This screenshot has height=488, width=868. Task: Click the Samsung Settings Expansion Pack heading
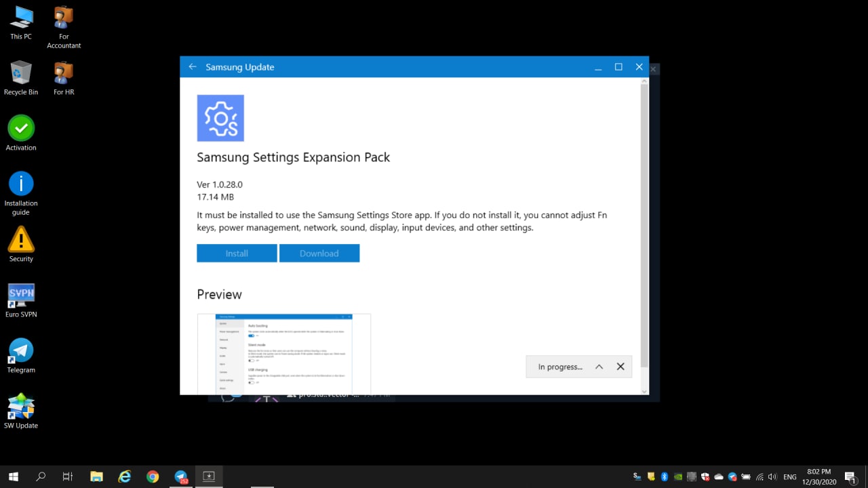point(293,157)
